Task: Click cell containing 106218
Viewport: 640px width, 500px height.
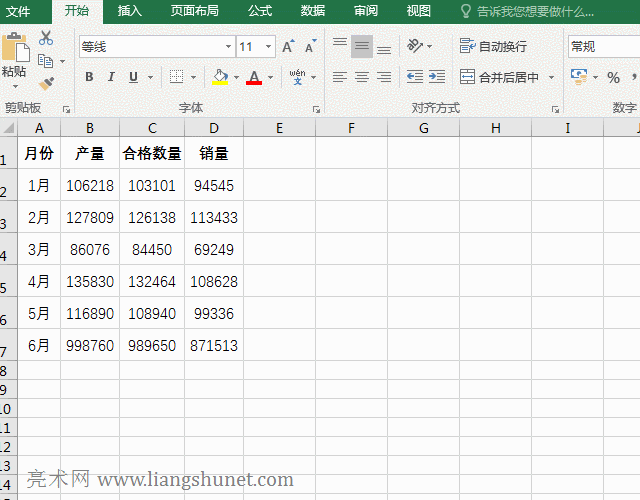Action: pos(90,185)
